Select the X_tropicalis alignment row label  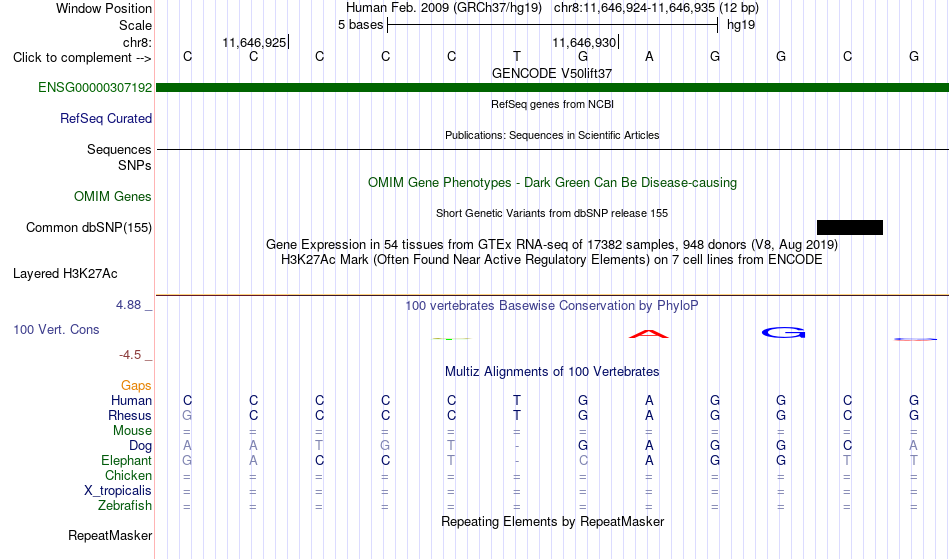(118, 491)
